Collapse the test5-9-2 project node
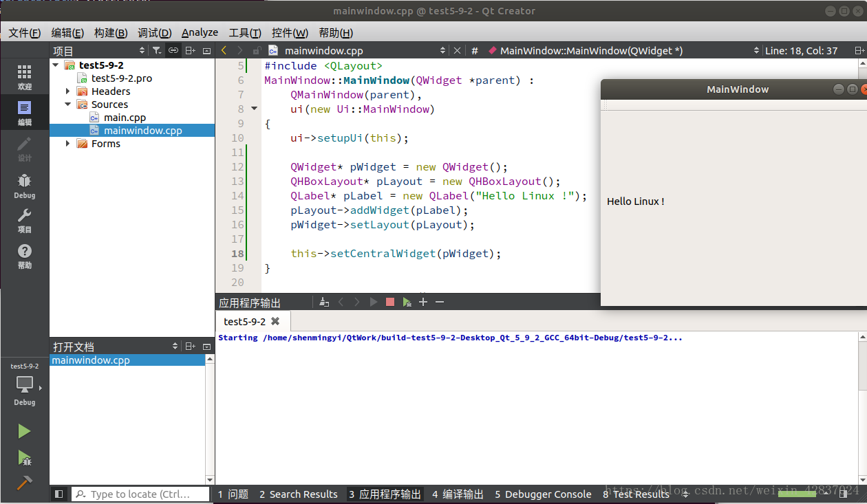This screenshot has width=867, height=504. tap(56, 65)
